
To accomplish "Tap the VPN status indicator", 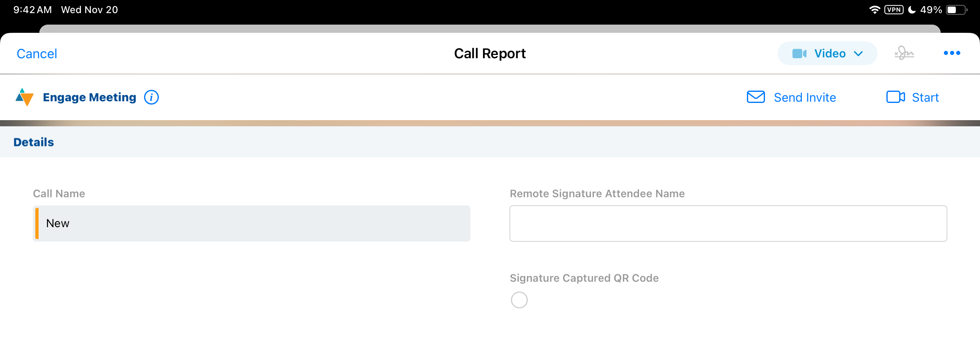I will pyautogui.click(x=894, y=10).
